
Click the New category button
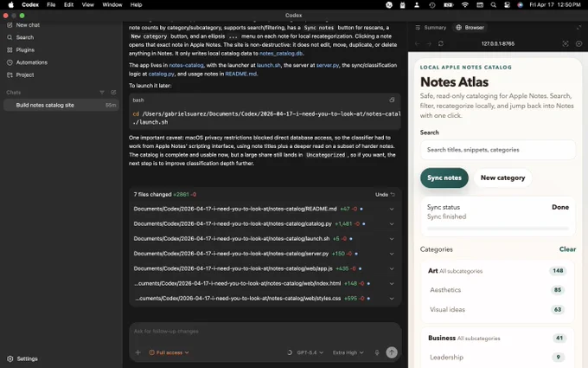pos(502,178)
